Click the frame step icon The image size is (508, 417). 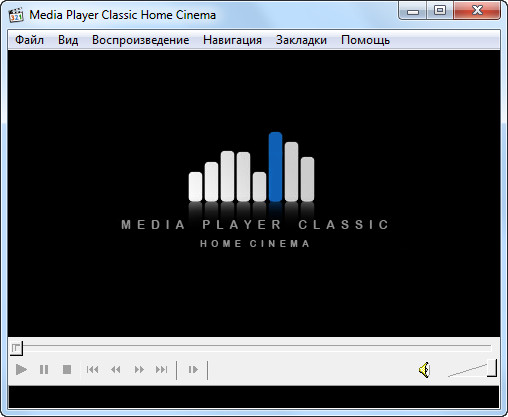[x=193, y=370]
